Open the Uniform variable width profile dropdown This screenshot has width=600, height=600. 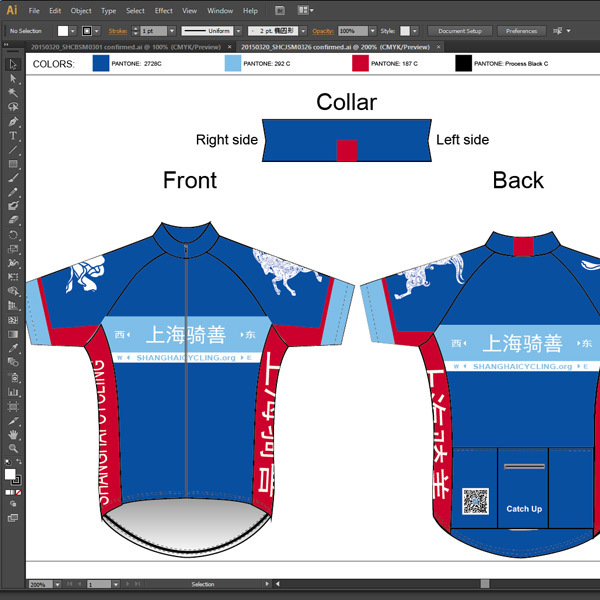click(238, 31)
